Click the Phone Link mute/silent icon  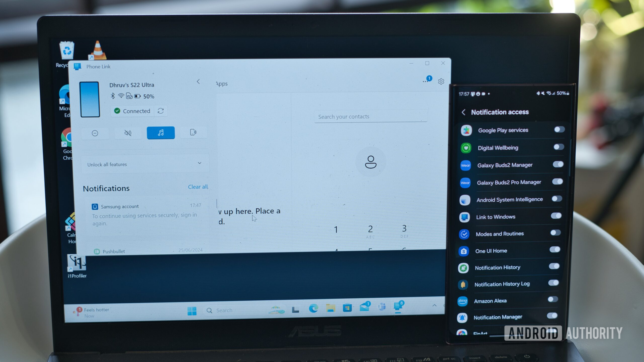click(x=127, y=132)
